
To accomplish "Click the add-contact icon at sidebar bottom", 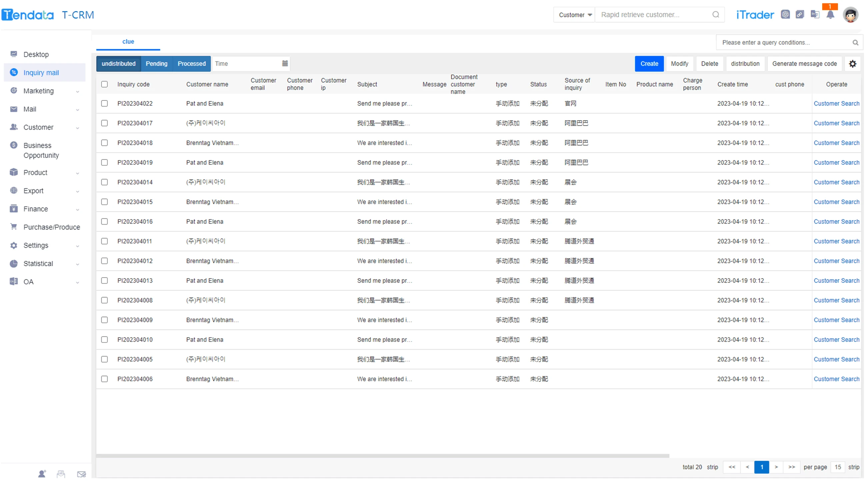I will point(42,474).
